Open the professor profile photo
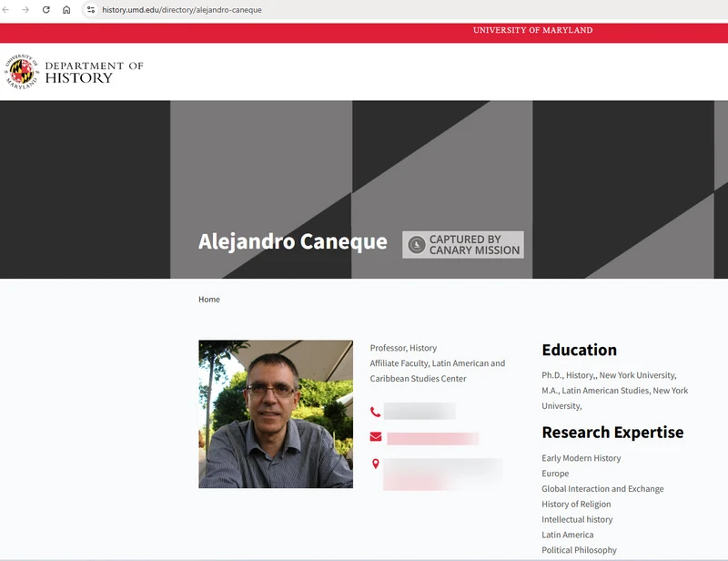The image size is (728, 561). [276, 414]
